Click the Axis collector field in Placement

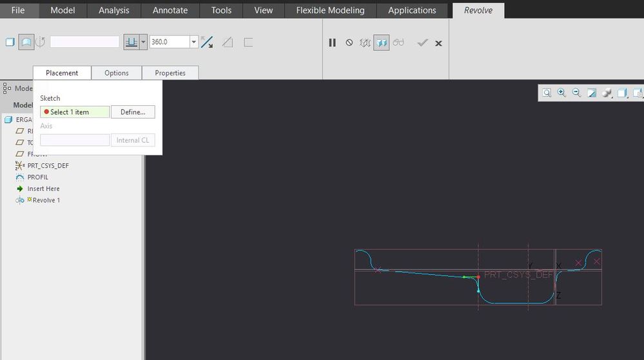[75, 140]
